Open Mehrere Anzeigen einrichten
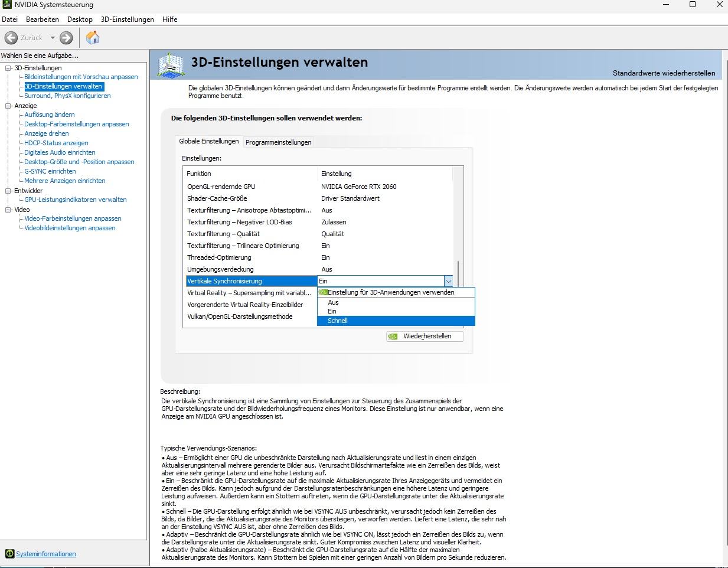Viewport: 728px width, 568px height. [65, 181]
